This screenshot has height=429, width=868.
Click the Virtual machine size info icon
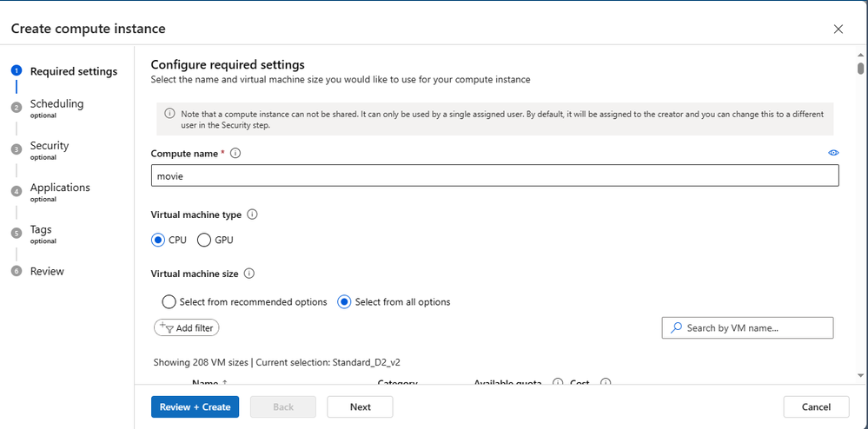pos(249,274)
